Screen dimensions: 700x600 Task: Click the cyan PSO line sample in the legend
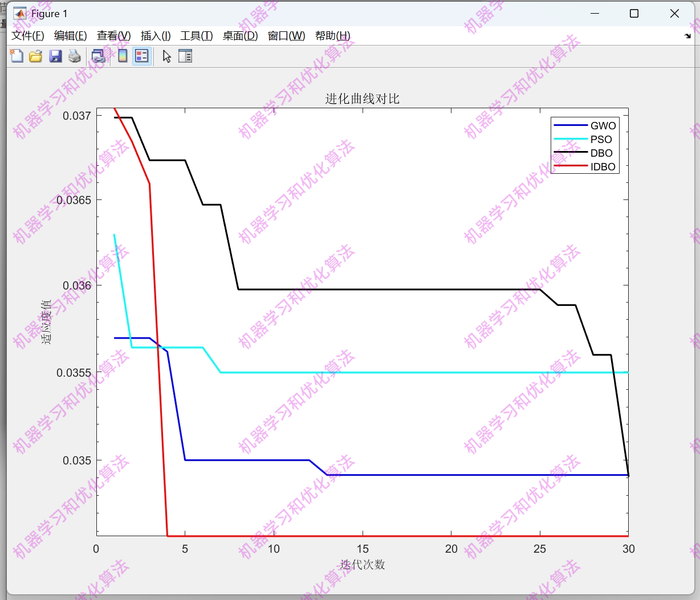(x=571, y=139)
